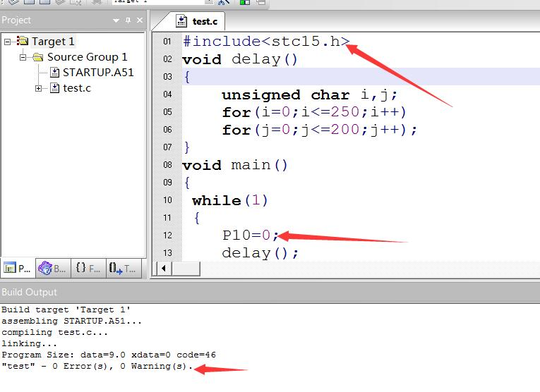Click the 'for(i=0;i<=250;i++)' line
The image size is (540, 392).
(314, 112)
